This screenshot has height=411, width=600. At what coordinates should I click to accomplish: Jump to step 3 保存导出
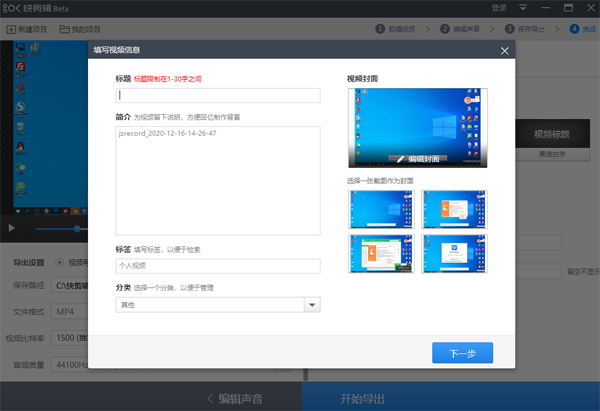[x=528, y=29]
